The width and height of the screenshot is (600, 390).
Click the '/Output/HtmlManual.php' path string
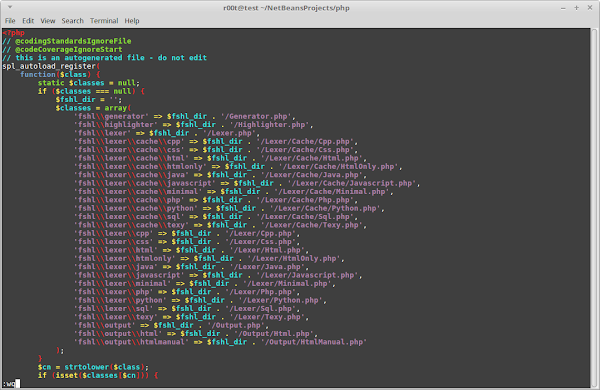(x=314, y=342)
